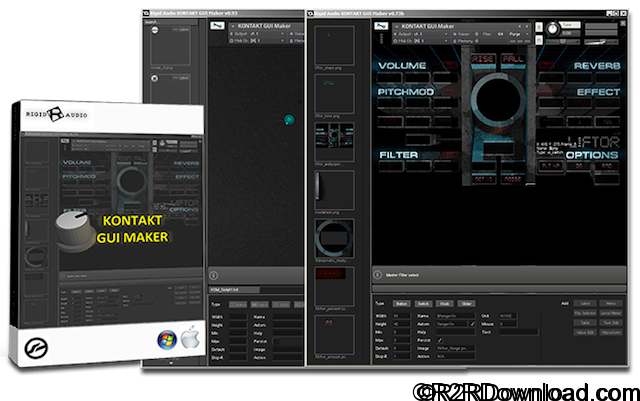Add a File Selector control
This screenshot has height=401, width=640.
(x=585, y=313)
